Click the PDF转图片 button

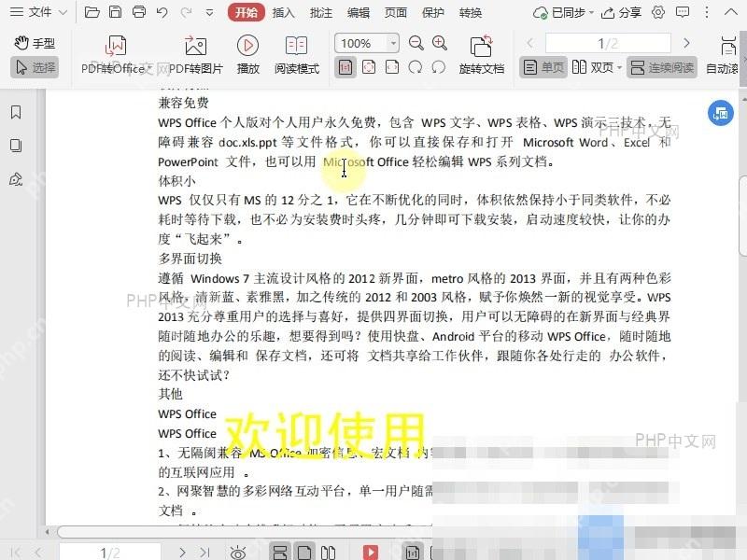tap(196, 55)
